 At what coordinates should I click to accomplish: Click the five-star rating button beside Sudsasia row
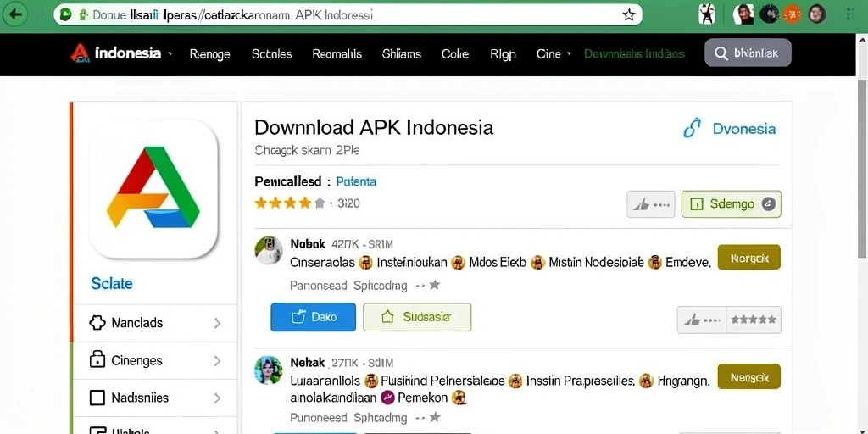pyautogui.click(x=754, y=320)
